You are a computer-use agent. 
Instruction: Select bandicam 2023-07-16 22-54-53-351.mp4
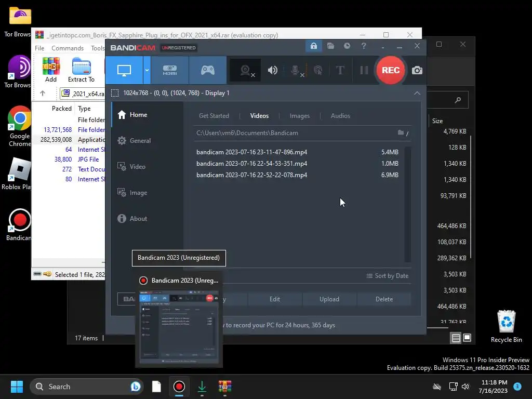(297, 164)
